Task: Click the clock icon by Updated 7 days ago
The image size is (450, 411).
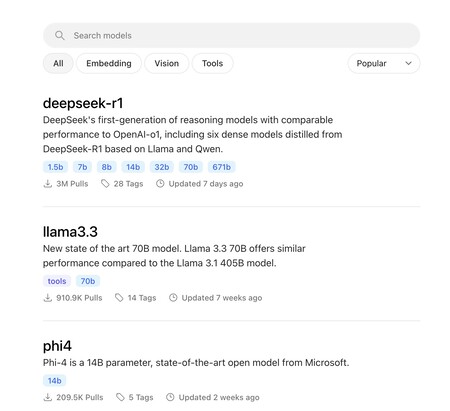Action: [160, 184]
